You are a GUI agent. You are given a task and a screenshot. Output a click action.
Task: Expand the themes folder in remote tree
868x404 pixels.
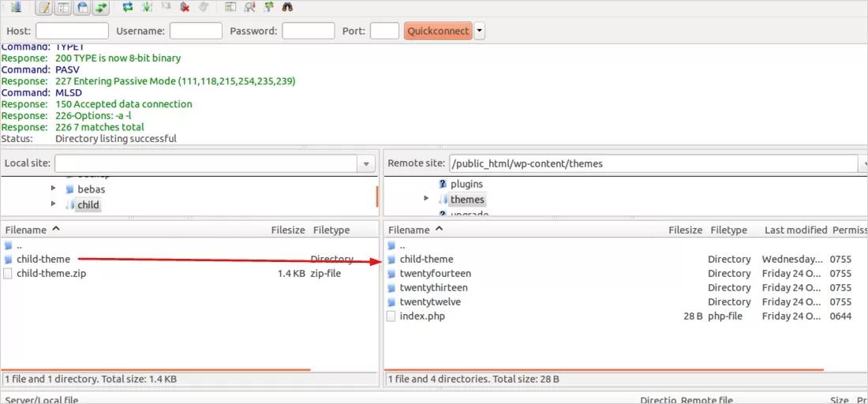(427, 199)
